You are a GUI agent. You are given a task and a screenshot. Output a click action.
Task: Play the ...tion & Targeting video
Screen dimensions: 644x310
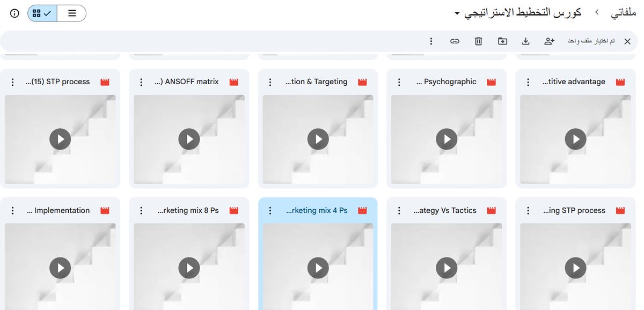tap(318, 139)
